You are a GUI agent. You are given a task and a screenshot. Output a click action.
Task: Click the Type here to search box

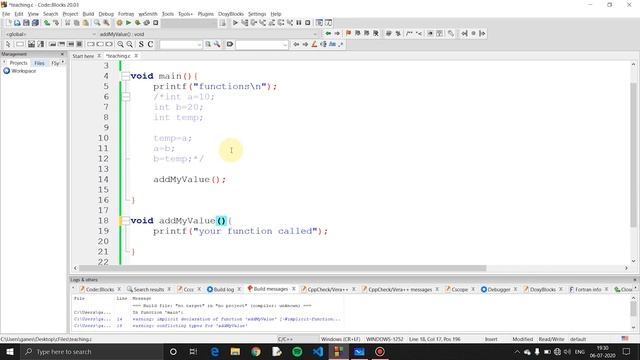tap(92, 351)
